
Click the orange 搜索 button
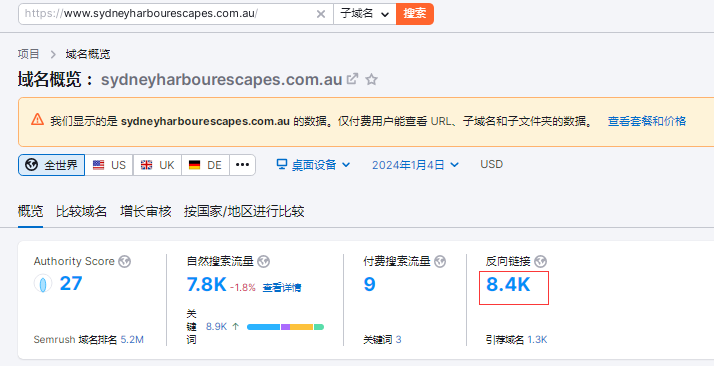point(415,14)
